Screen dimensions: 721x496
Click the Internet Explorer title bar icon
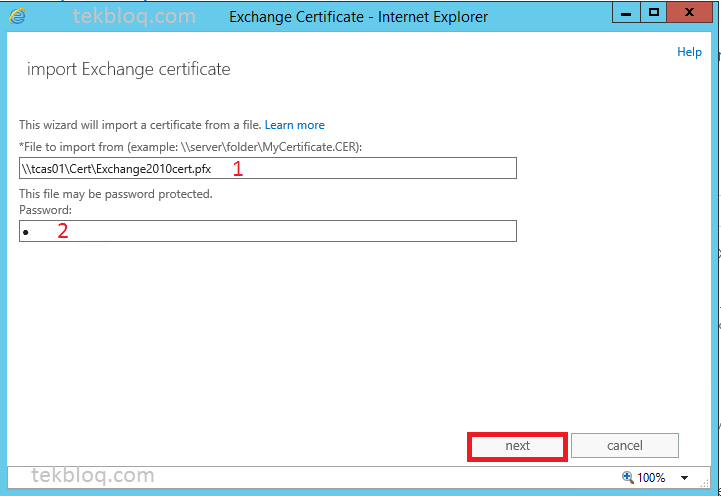(17, 17)
